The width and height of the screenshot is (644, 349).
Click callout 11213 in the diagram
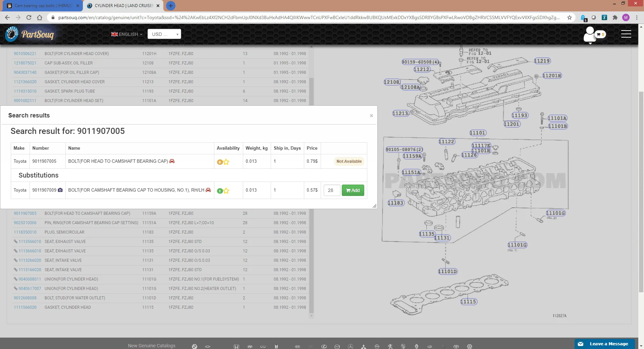pyautogui.click(x=400, y=113)
